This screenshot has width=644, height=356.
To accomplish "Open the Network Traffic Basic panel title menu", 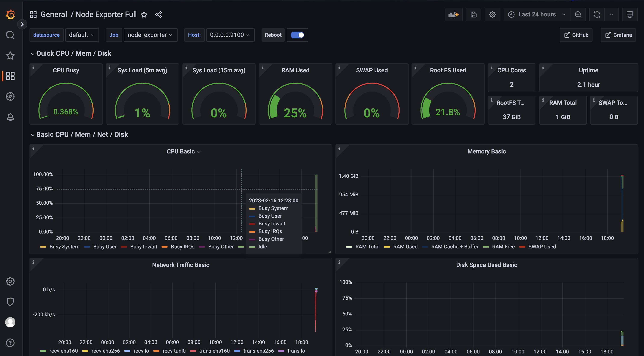I will point(181,265).
